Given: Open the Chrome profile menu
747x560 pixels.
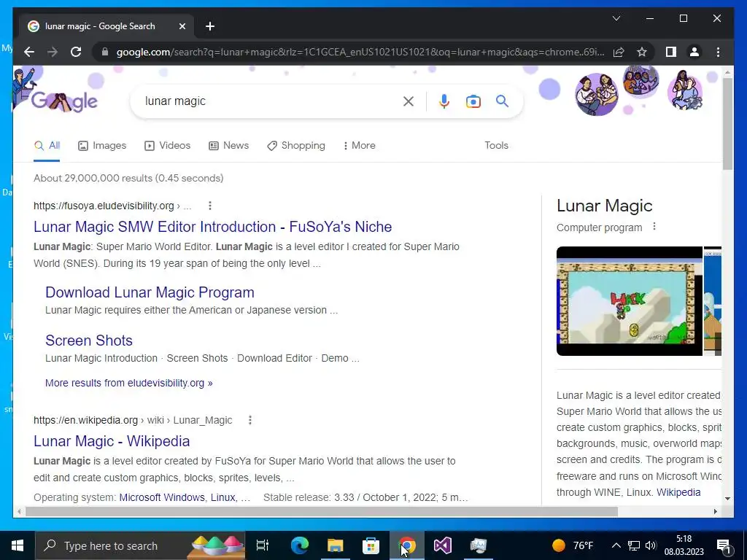Looking at the screenshot, I should pos(694,52).
